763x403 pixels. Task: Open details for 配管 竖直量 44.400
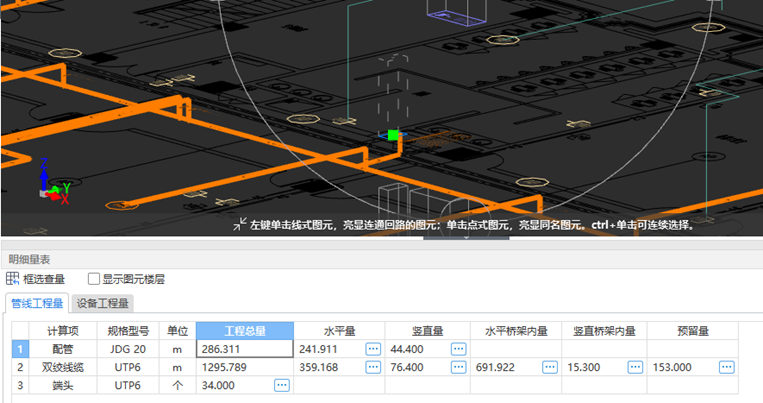(x=458, y=349)
